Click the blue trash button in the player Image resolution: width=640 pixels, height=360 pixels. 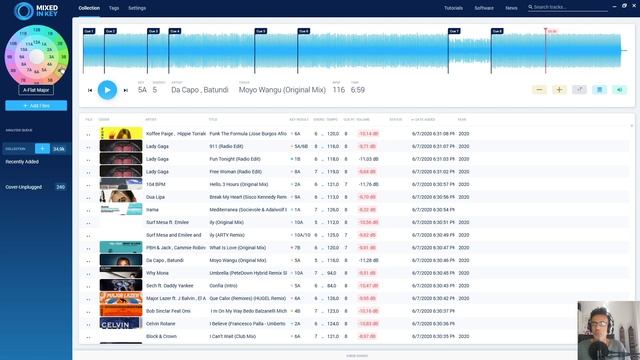(599, 90)
